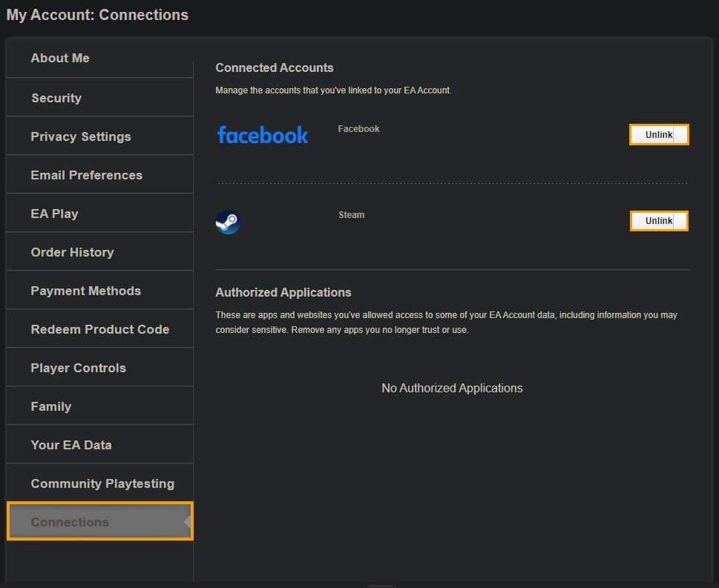Open the EA Play section

pos(99,213)
